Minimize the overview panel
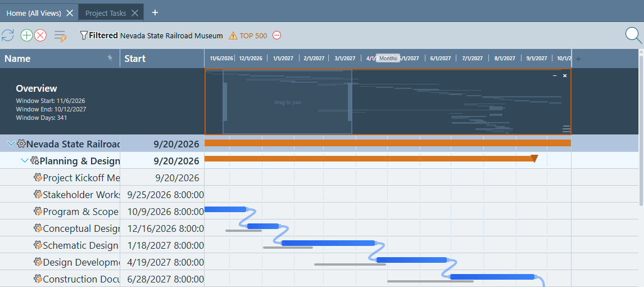The width and height of the screenshot is (644, 287). [x=555, y=75]
